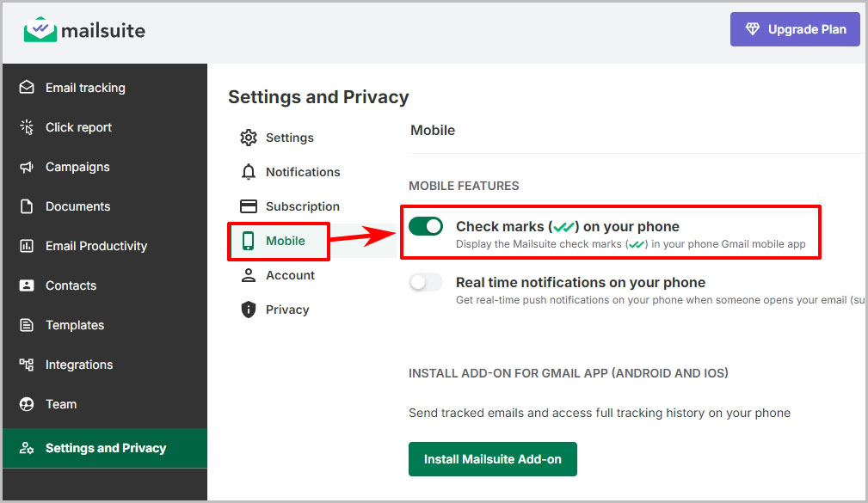This screenshot has width=868, height=503.
Task: Click the Mobile section heading
Action: 433,130
